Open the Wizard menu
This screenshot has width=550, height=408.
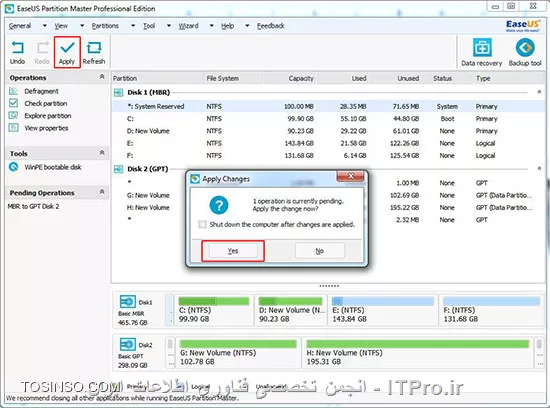click(x=188, y=26)
